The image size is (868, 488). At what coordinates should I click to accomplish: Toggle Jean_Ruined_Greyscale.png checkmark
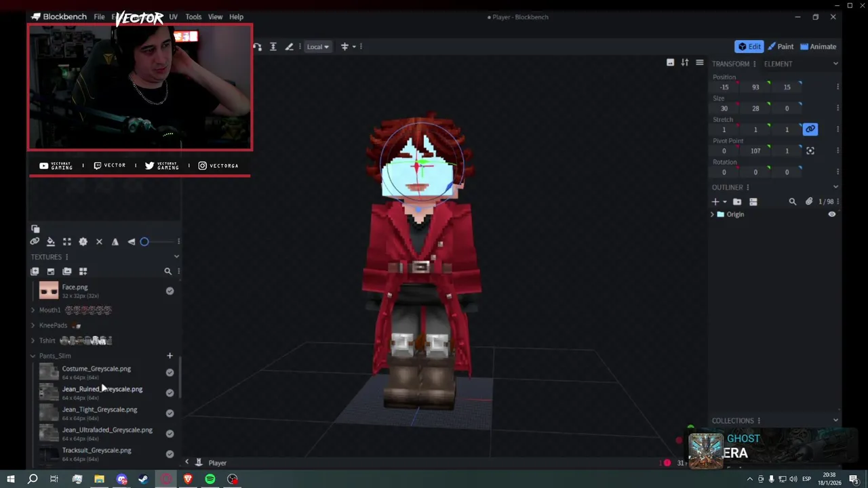[x=170, y=392]
